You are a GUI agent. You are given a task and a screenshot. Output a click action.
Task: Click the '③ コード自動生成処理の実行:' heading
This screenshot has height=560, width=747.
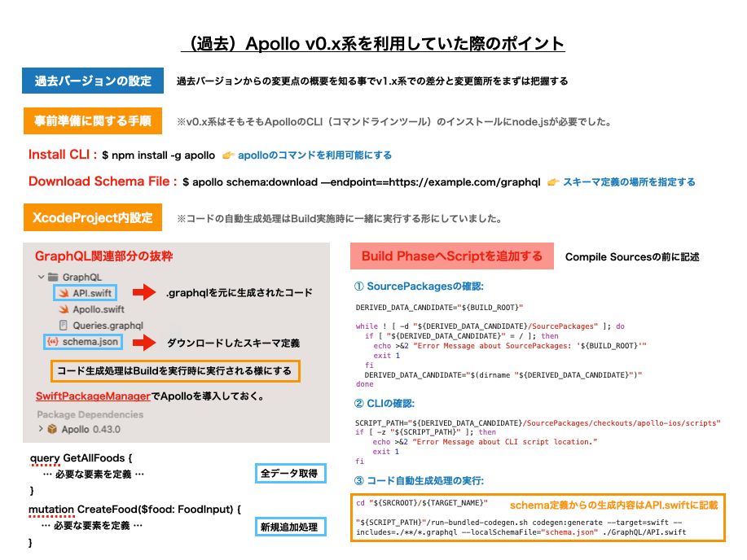point(419,480)
